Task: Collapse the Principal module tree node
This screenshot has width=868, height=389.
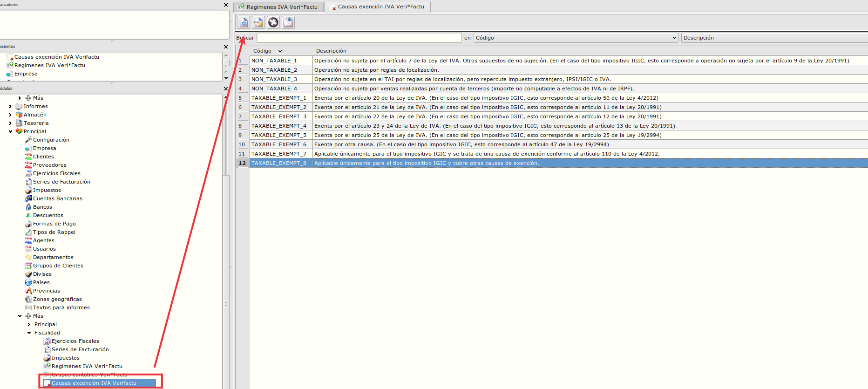Action: (10, 131)
